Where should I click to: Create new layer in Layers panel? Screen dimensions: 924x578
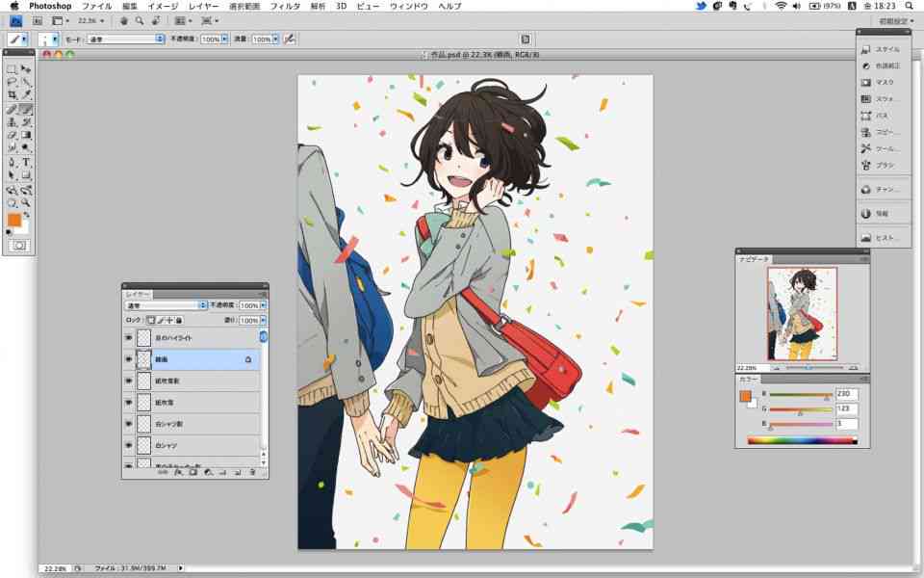point(238,472)
